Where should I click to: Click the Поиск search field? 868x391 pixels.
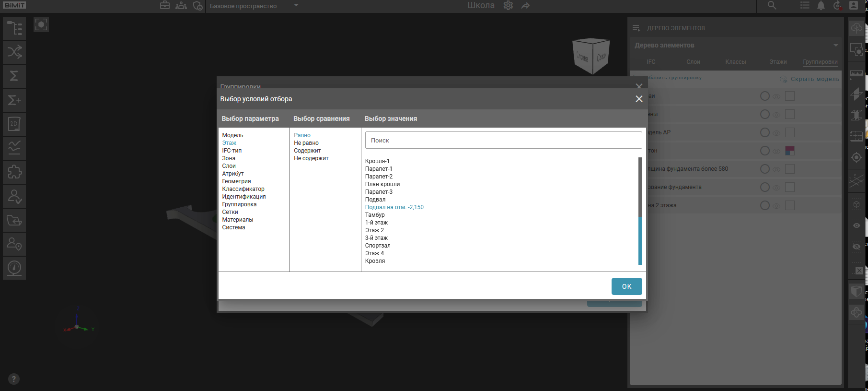pyautogui.click(x=503, y=141)
